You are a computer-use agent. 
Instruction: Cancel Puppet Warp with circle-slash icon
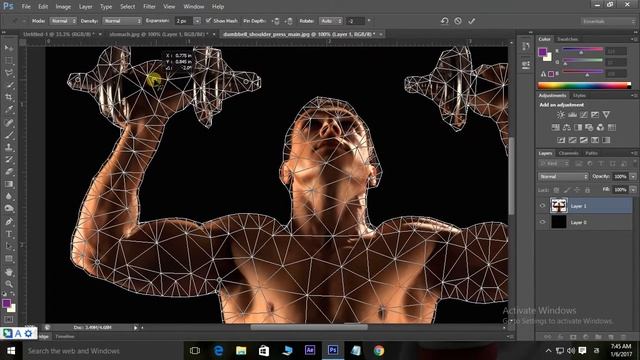coord(458,21)
